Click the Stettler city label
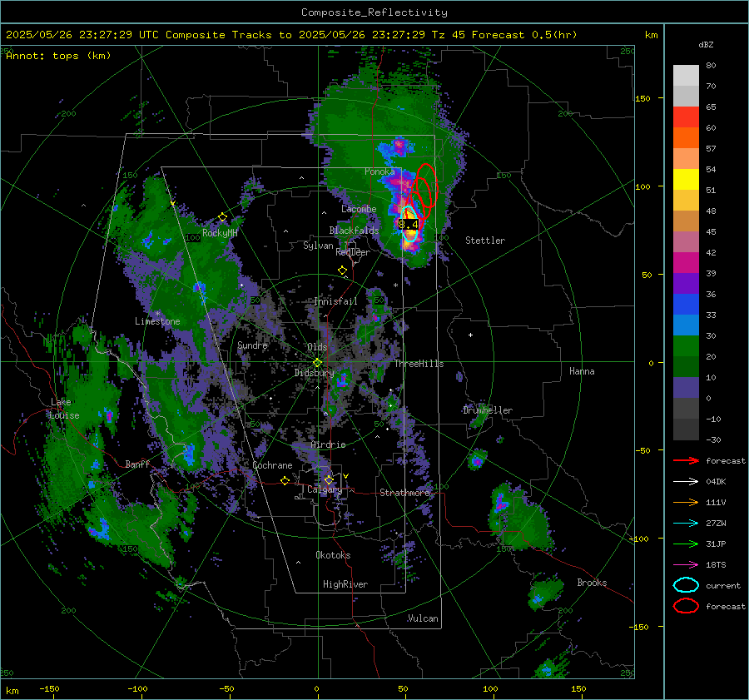 pos(485,241)
